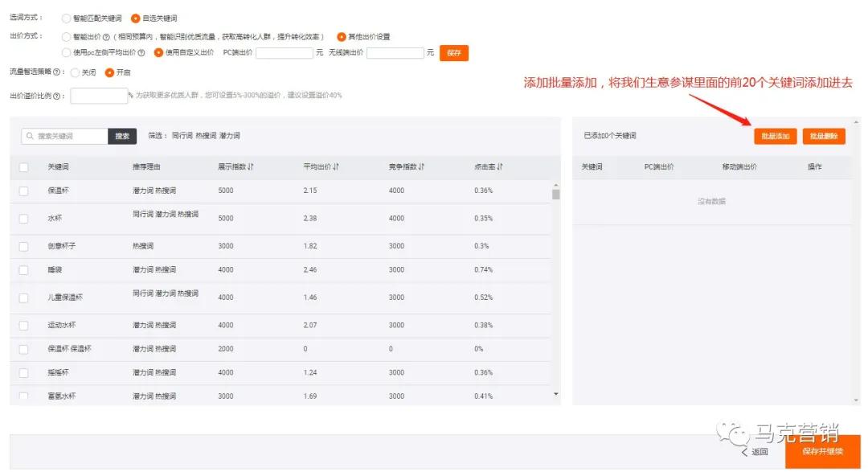Click the help icon next to 使用pc左侧平均出价
Screen dimensions: 868x472
(142, 53)
